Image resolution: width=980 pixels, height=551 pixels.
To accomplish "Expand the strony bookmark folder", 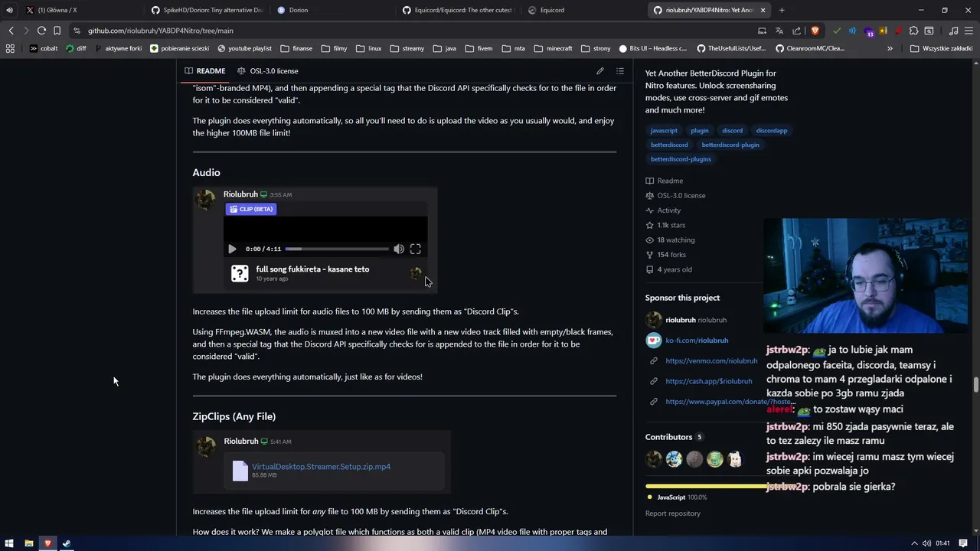I will click(596, 48).
